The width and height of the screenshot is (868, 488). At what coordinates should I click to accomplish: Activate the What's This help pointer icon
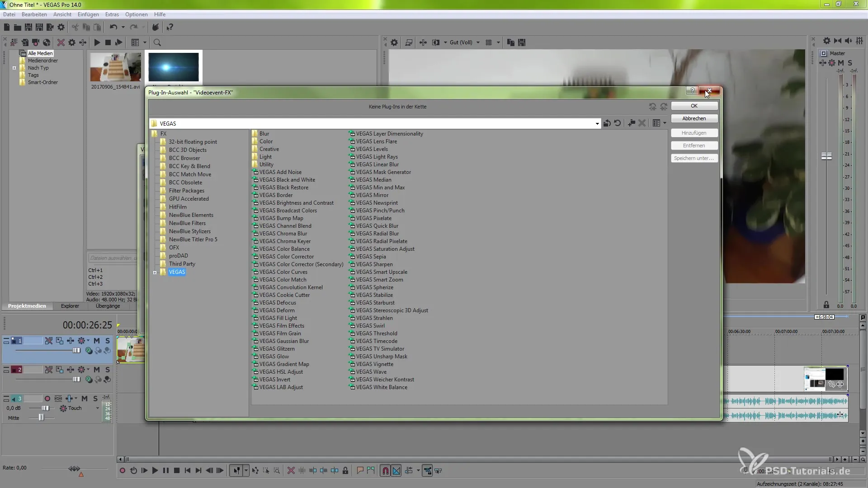point(170,28)
